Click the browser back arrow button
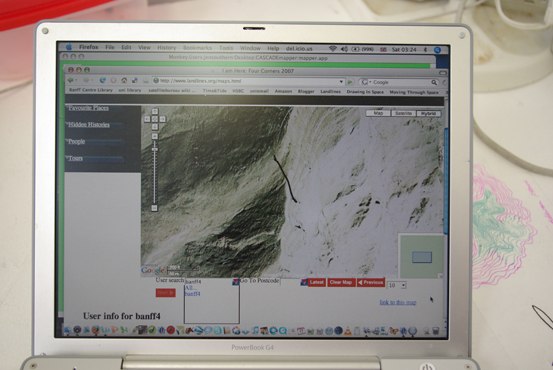 [x=71, y=81]
